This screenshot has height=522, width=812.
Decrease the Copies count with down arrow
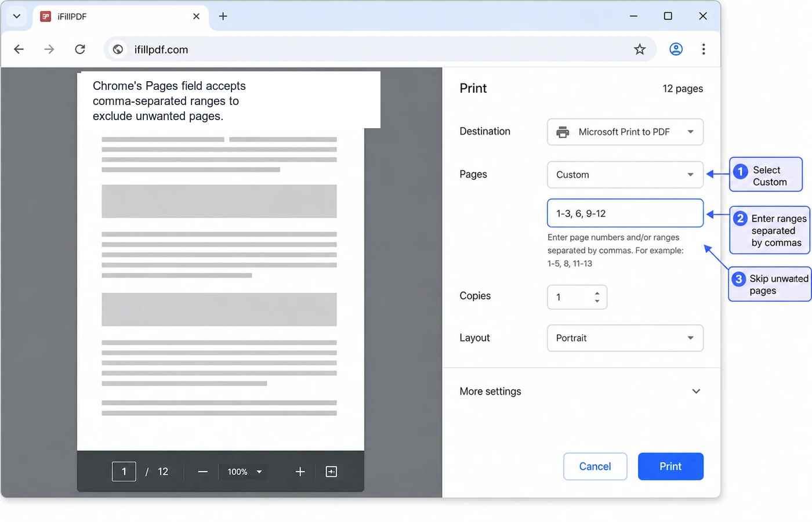(597, 301)
